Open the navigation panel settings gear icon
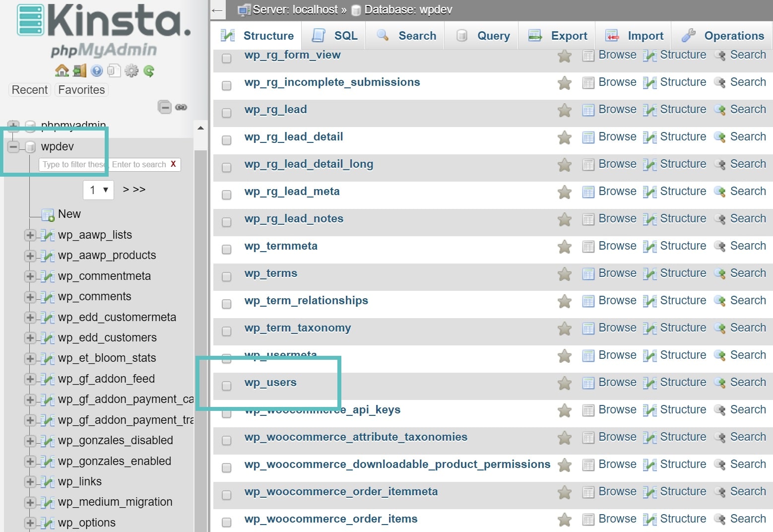773x532 pixels. 131,70
